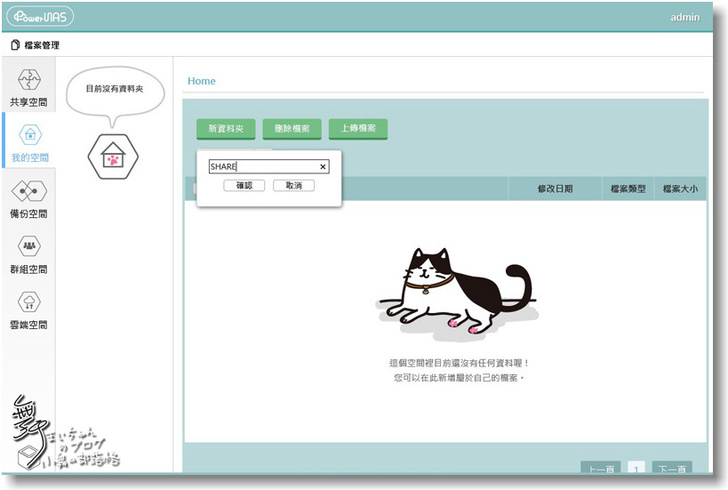Open the 雲端空間 cloud space icon
This screenshot has height=490, width=728.
pyautogui.click(x=29, y=302)
